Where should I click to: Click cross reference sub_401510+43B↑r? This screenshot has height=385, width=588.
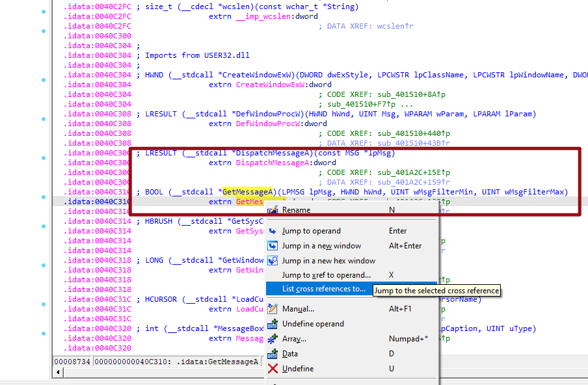(x=414, y=143)
